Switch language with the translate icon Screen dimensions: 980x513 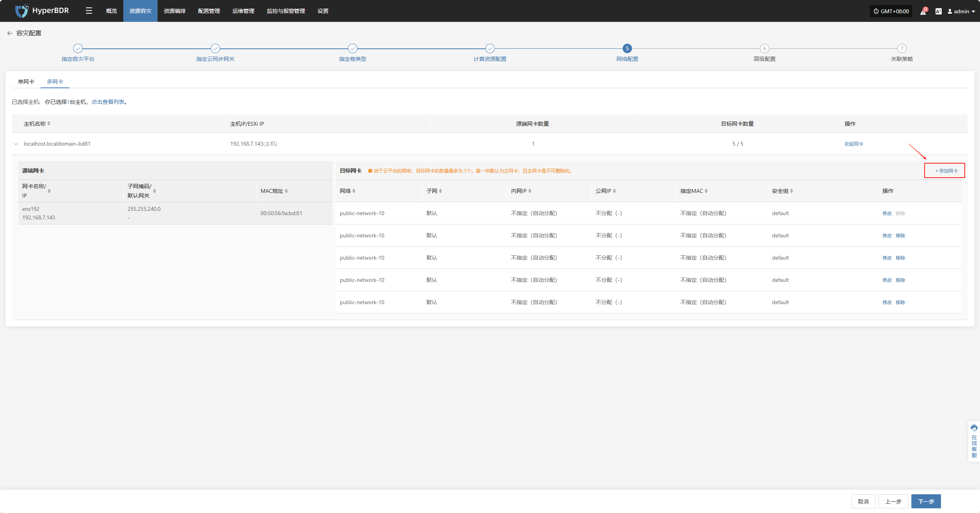(x=939, y=11)
